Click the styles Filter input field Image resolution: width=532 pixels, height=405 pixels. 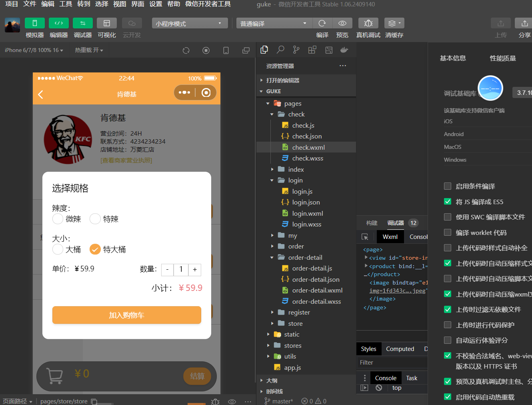392,362
